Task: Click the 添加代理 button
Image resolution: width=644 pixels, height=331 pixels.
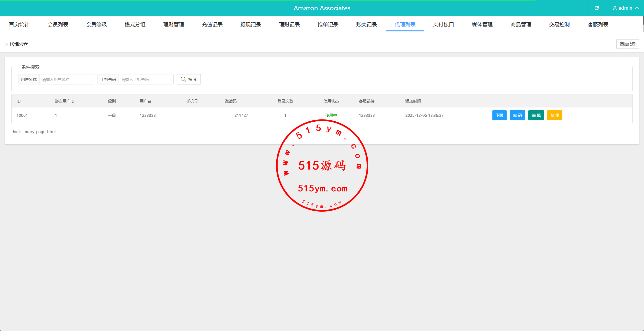Action: [627, 44]
